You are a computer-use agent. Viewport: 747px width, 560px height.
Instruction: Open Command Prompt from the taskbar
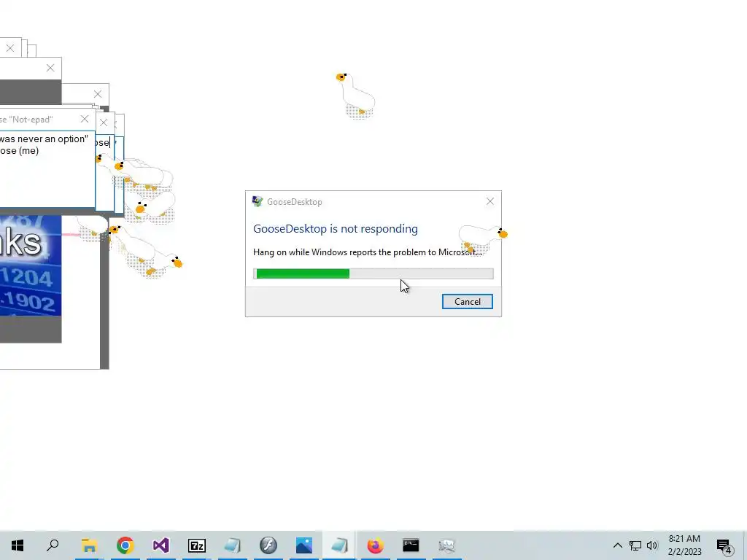(411, 545)
